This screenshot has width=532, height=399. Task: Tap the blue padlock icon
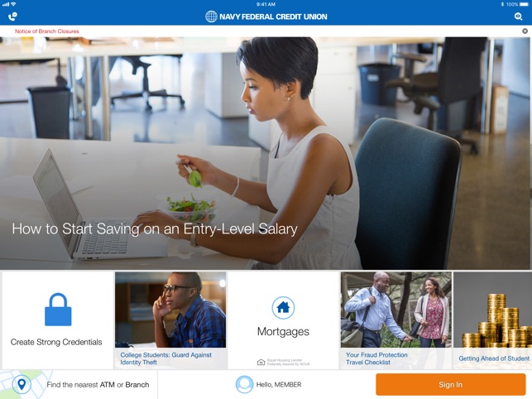(58, 310)
